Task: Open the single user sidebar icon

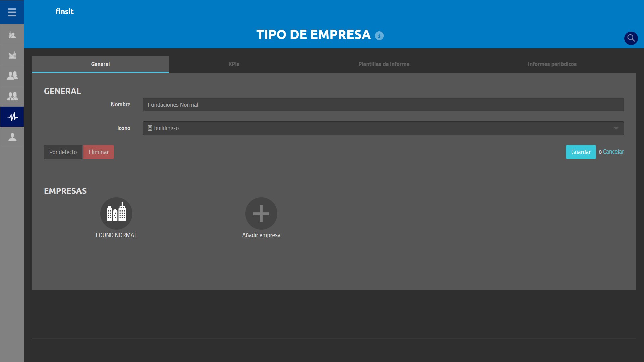Action: pyautogui.click(x=12, y=137)
